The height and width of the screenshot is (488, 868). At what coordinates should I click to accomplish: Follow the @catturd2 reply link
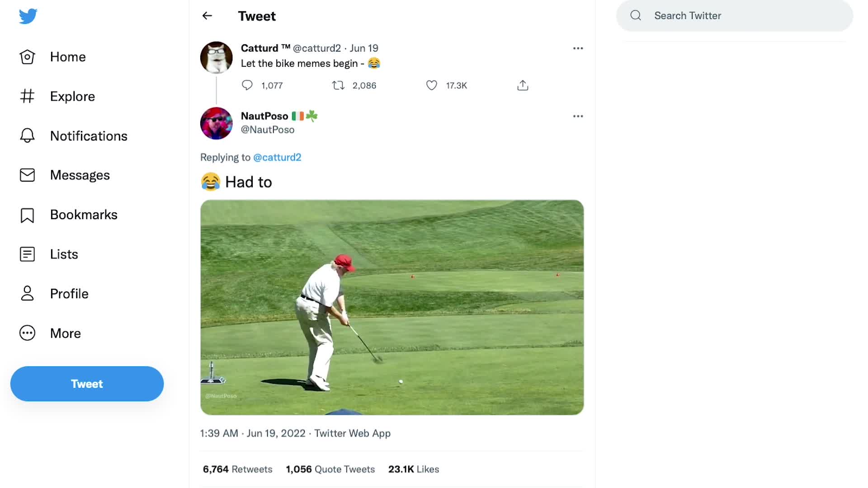277,157
